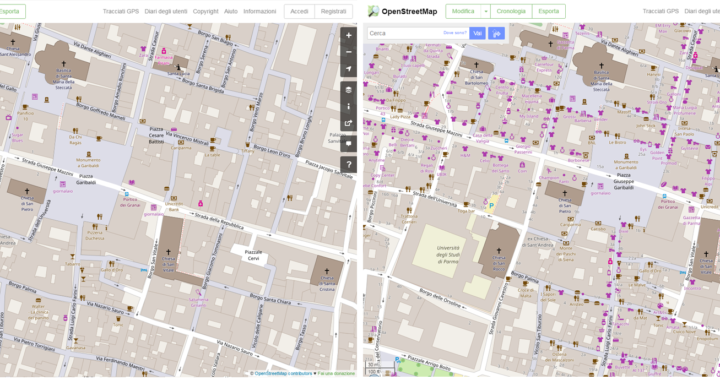This screenshot has width=720, height=380.
Task: Click the OpenStreetMap logo
Action: [x=403, y=11]
